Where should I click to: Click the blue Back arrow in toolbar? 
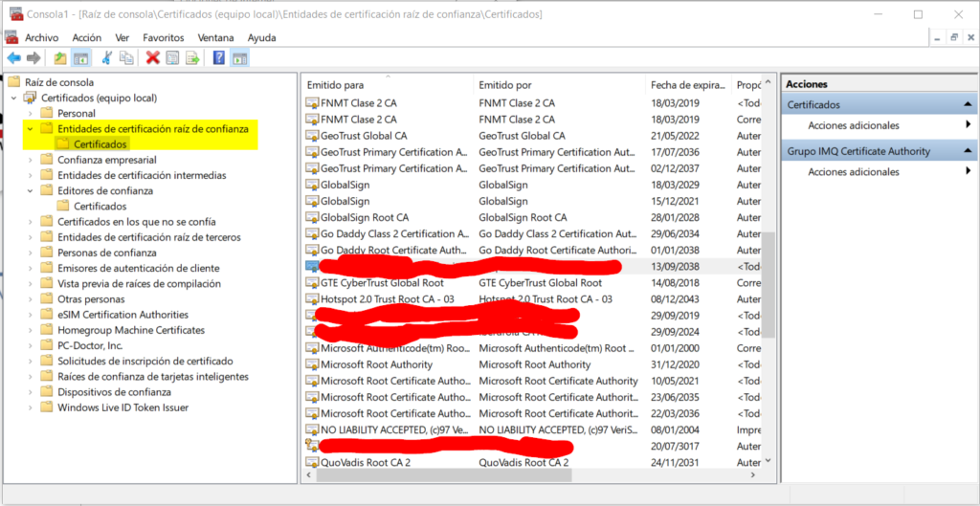point(13,58)
